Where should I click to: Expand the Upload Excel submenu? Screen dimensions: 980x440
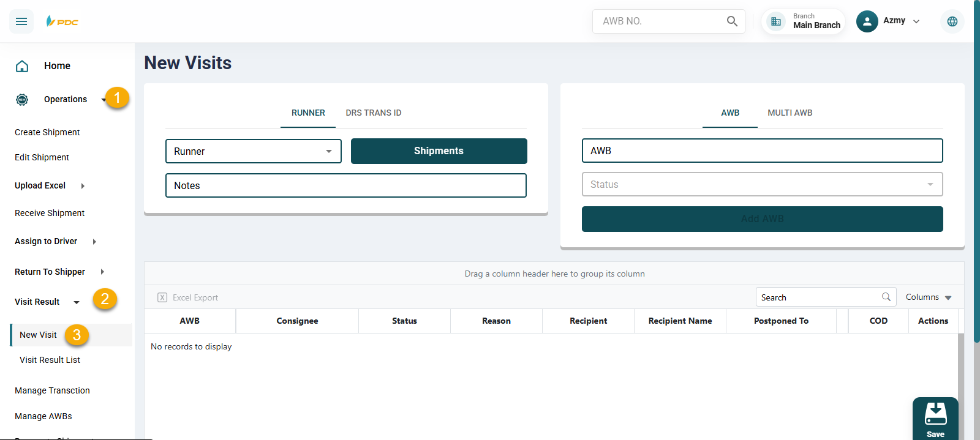click(83, 186)
